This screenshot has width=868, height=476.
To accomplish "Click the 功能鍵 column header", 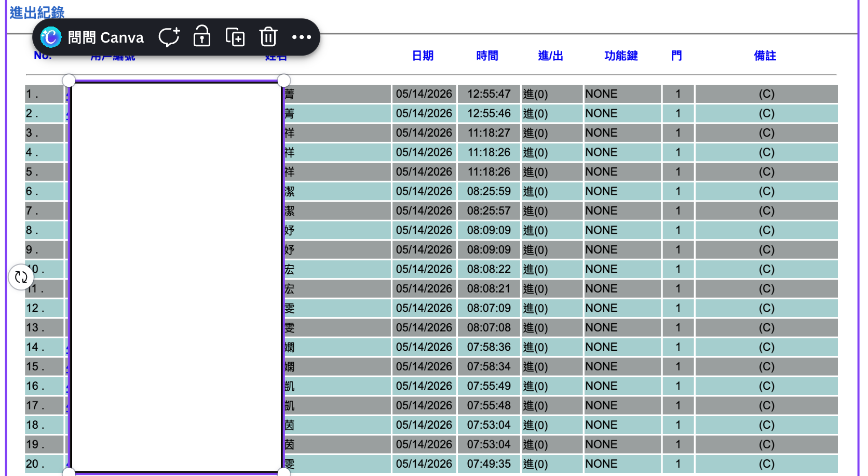I will 621,56.
